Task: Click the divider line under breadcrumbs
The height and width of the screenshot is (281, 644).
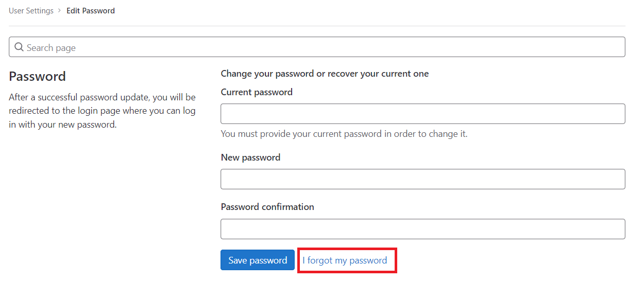Action: pos(317,26)
